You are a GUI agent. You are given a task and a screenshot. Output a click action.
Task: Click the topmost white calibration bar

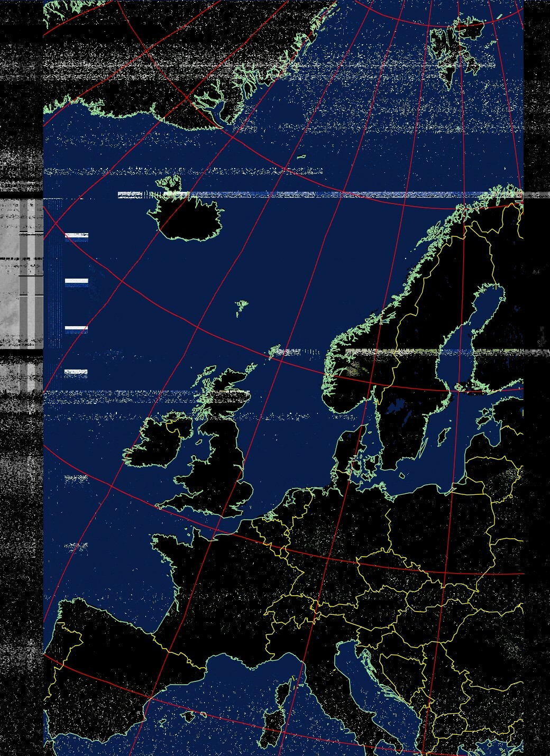click(x=77, y=236)
